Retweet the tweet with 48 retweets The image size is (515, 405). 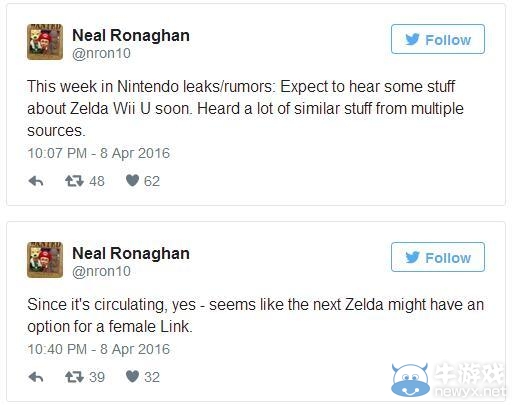click(x=74, y=181)
